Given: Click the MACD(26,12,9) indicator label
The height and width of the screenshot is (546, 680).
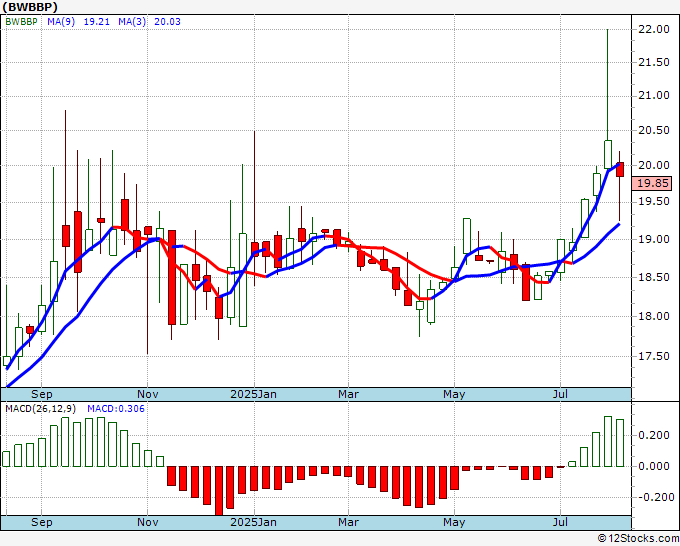Looking at the screenshot, I should 41,409.
